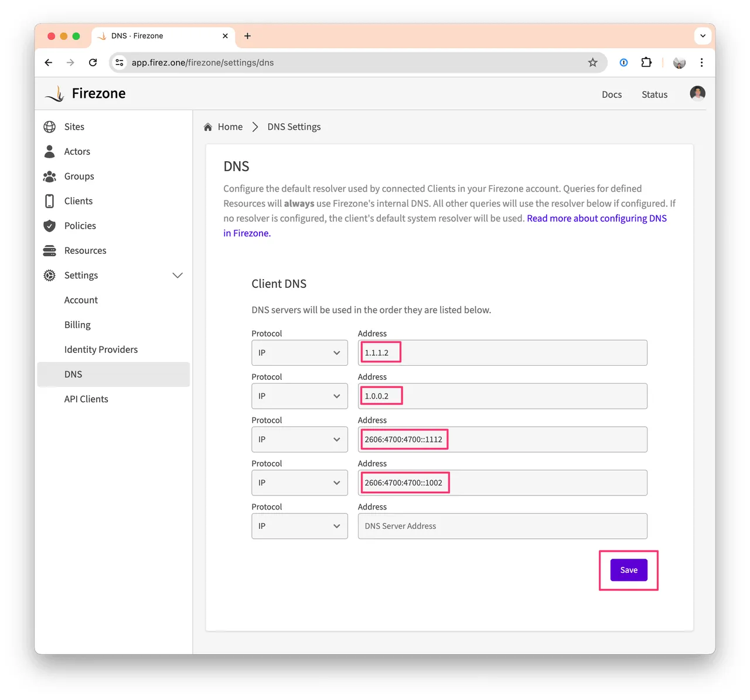Image resolution: width=750 pixels, height=700 pixels.
Task: Collapse the Settings sidebar section chevron
Action: click(x=178, y=276)
